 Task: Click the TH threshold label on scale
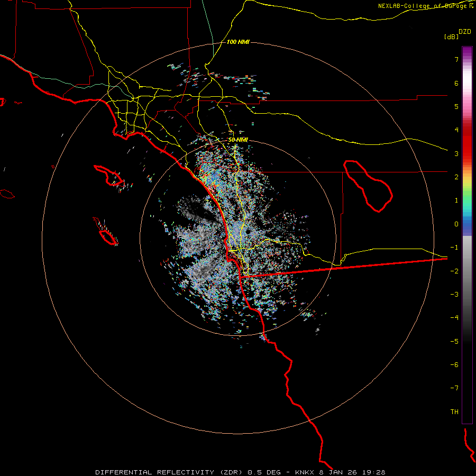tap(454, 412)
